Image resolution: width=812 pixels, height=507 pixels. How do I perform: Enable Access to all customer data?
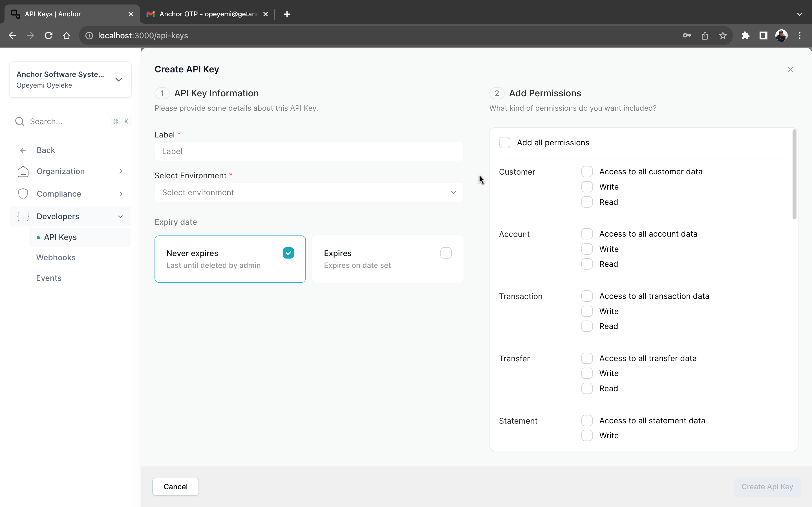pyautogui.click(x=586, y=172)
